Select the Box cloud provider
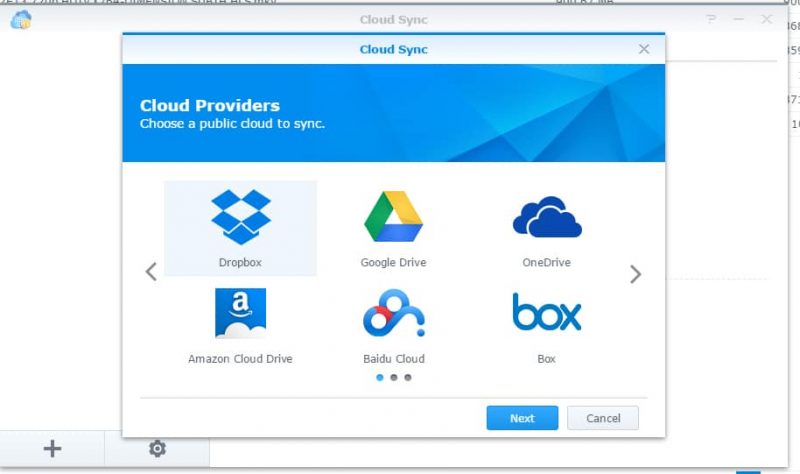The width and height of the screenshot is (800, 474). pos(546,325)
